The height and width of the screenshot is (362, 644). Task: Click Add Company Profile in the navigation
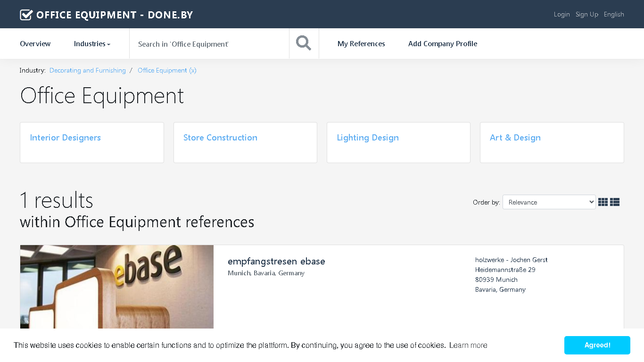pos(443,43)
